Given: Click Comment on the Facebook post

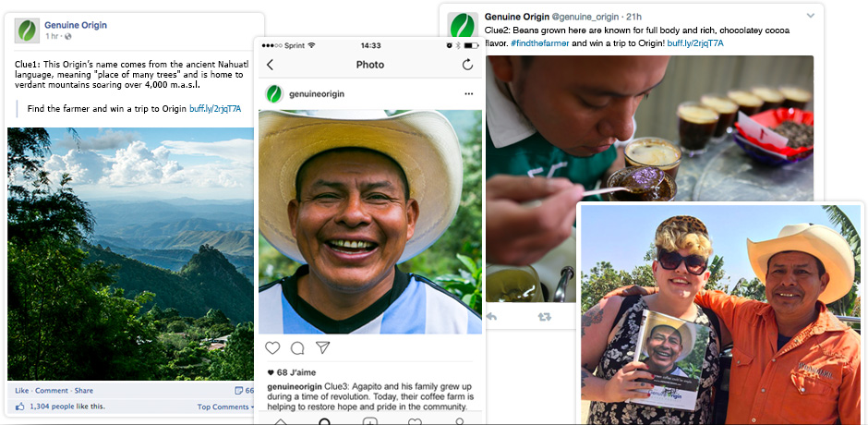Looking at the screenshot, I should 52,391.
